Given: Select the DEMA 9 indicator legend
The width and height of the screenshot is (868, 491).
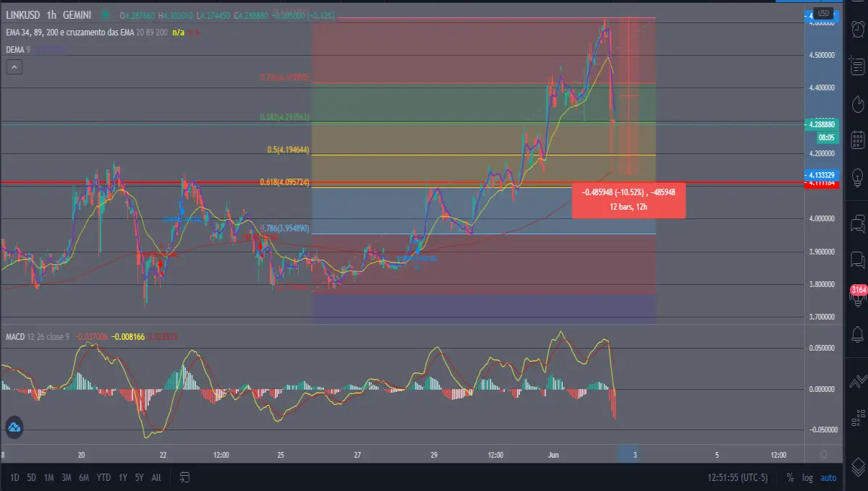Looking at the screenshot, I should coord(17,50).
